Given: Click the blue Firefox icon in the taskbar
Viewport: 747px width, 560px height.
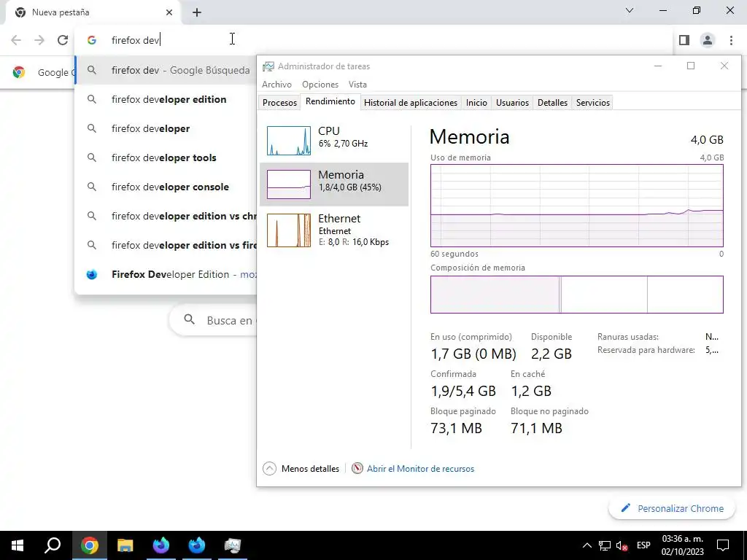Looking at the screenshot, I should pyautogui.click(x=197, y=545).
